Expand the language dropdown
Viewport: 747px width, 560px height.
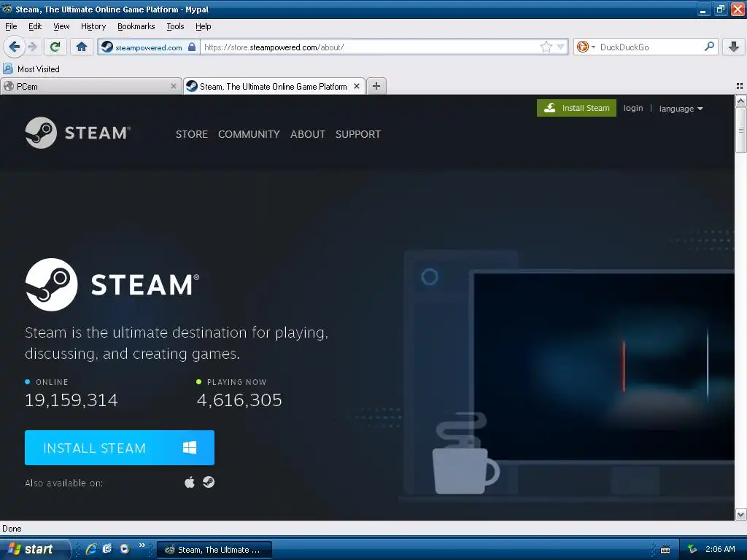click(681, 109)
